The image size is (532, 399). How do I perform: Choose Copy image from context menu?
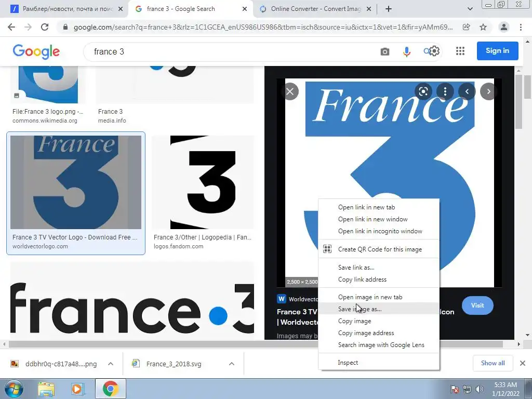tap(379, 321)
